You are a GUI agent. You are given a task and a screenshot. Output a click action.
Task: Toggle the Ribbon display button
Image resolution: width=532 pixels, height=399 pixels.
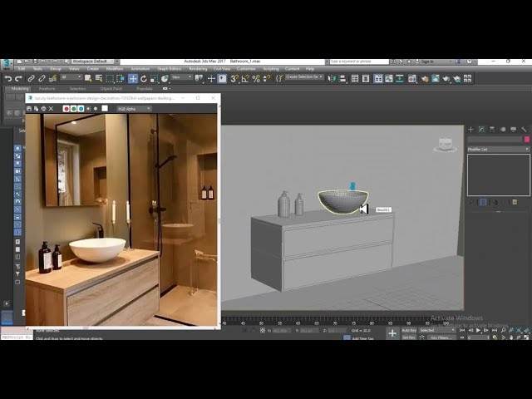(x=378, y=79)
